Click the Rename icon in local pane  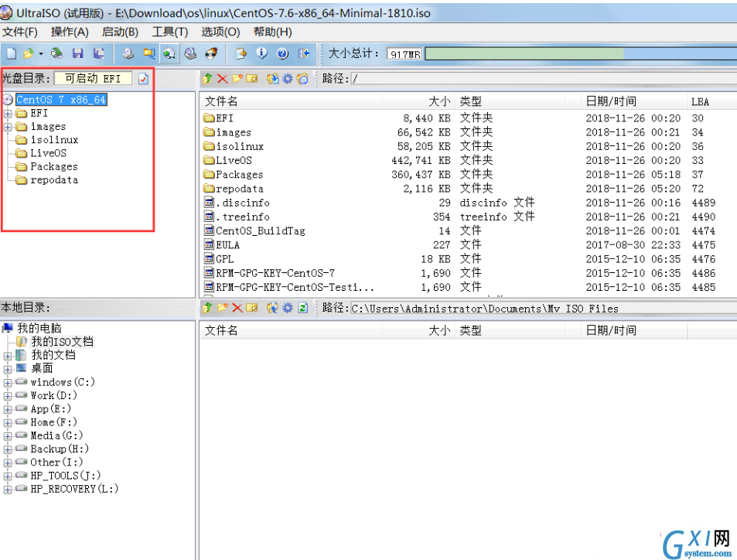click(252, 308)
